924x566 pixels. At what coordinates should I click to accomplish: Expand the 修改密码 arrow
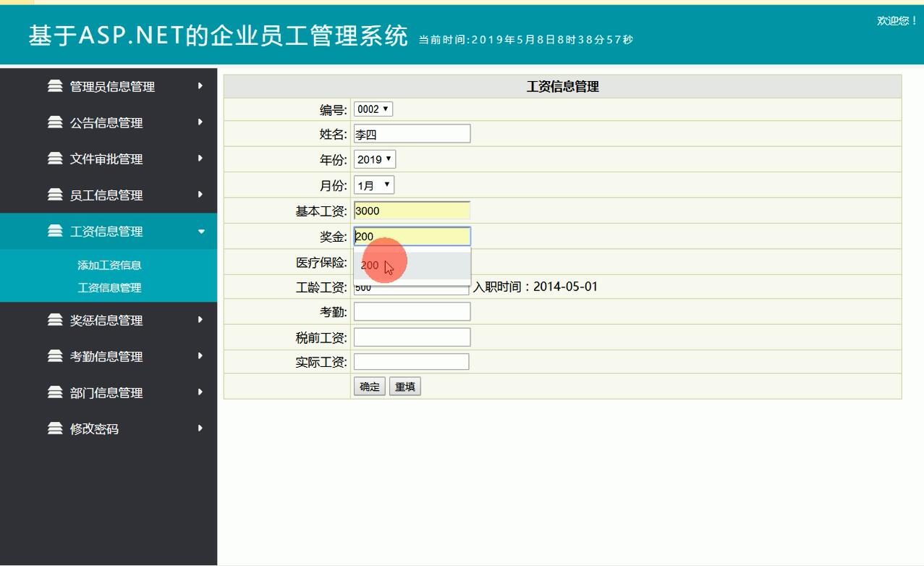[x=200, y=428]
